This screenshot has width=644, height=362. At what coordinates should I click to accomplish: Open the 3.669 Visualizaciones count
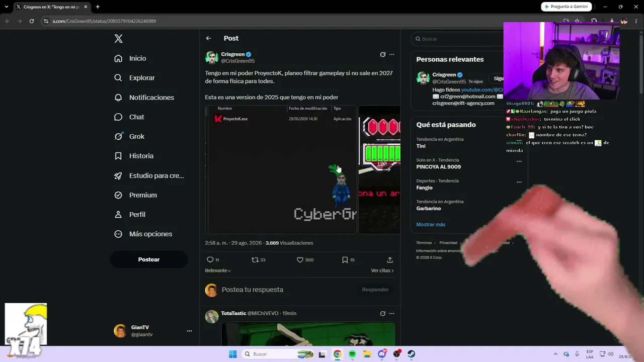click(289, 243)
